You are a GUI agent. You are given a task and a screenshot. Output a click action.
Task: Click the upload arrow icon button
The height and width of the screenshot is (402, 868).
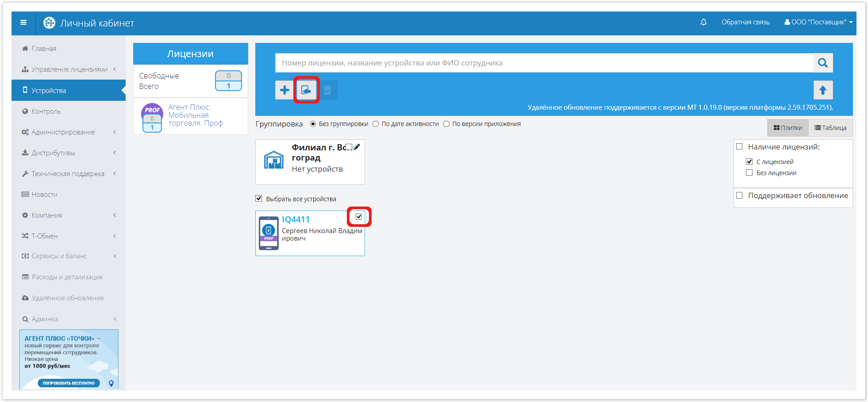tap(823, 90)
